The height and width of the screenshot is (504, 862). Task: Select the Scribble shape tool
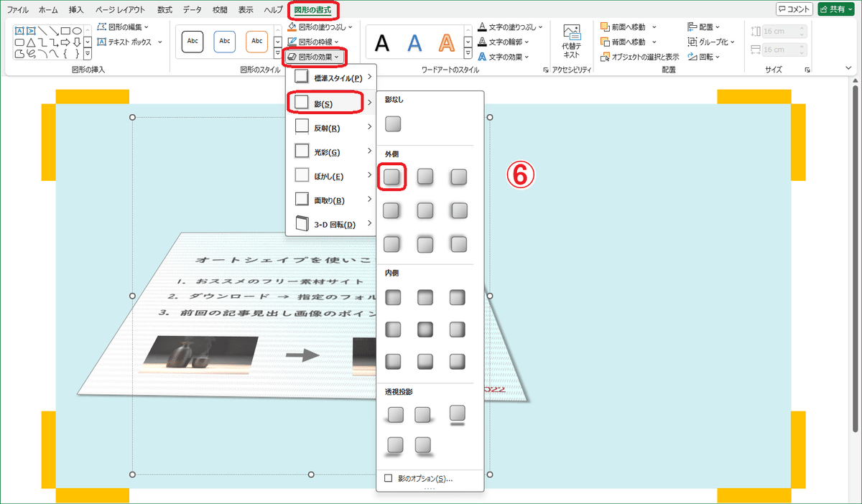tap(31, 54)
